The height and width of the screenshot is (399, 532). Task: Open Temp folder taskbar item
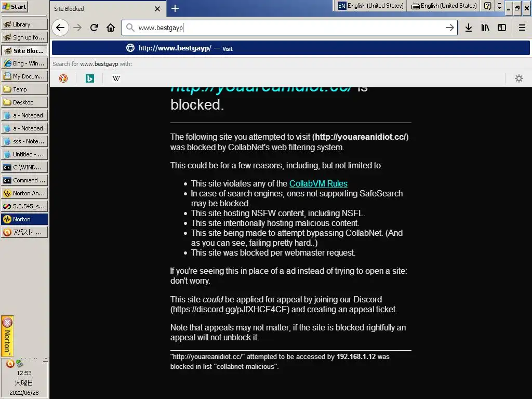24,89
